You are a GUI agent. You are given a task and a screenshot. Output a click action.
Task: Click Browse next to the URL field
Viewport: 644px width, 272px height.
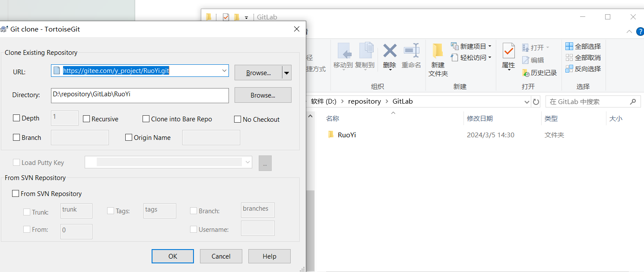coord(258,73)
